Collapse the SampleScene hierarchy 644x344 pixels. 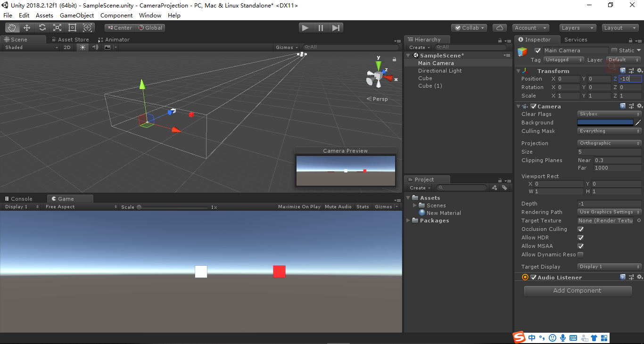[407, 55]
